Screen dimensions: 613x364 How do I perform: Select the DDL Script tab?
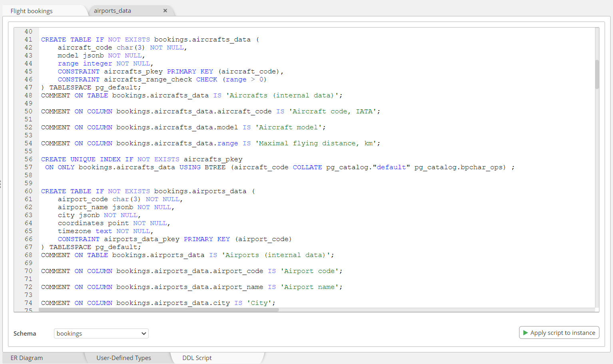197,358
